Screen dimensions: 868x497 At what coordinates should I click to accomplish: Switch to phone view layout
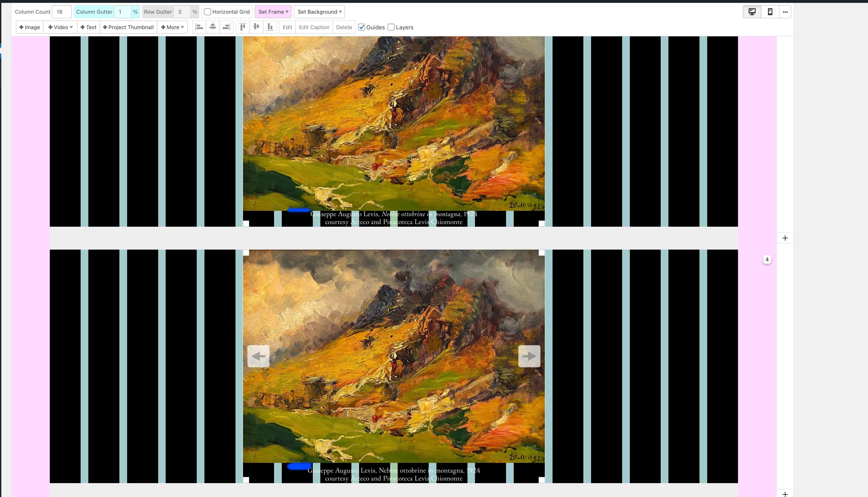coord(770,12)
